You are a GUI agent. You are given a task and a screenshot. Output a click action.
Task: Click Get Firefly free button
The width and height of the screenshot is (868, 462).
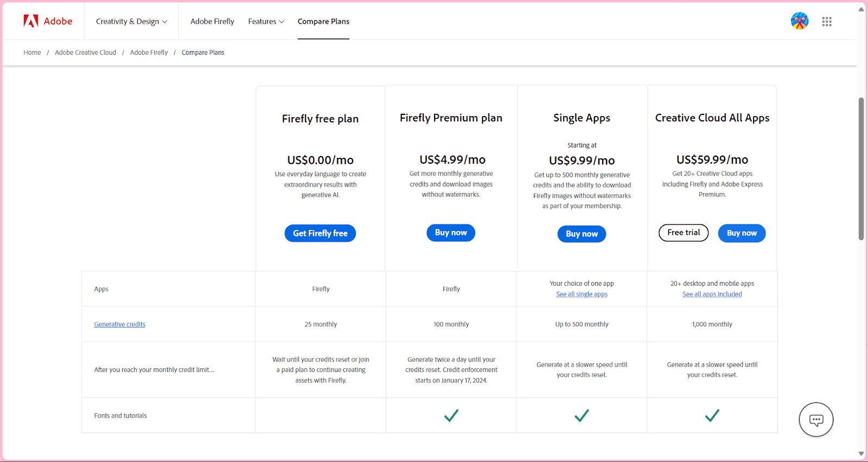pyautogui.click(x=320, y=233)
